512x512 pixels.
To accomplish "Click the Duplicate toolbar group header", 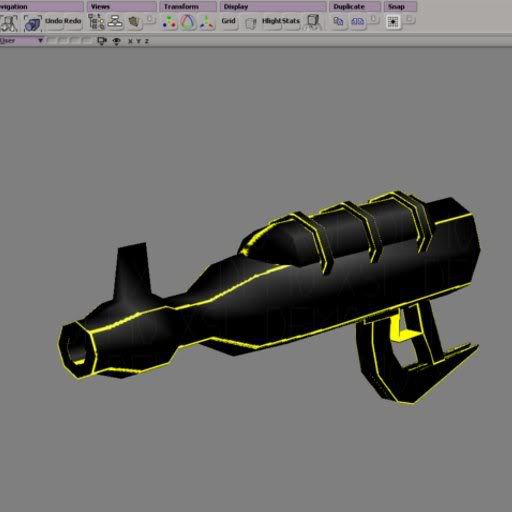I will pyautogui.click(x=355, y=7).
